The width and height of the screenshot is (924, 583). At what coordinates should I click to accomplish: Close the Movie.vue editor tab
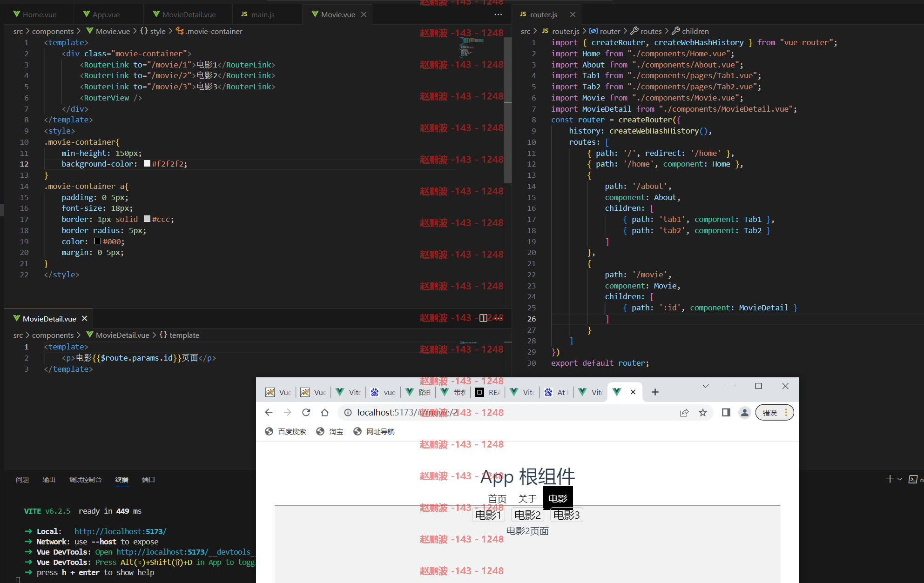pyautogui.click(x=364, y=14)
